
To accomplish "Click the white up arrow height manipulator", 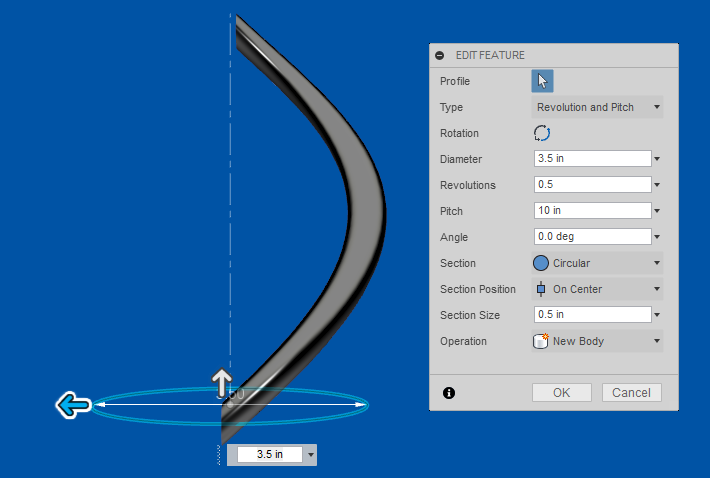I will tap(222, 382).
